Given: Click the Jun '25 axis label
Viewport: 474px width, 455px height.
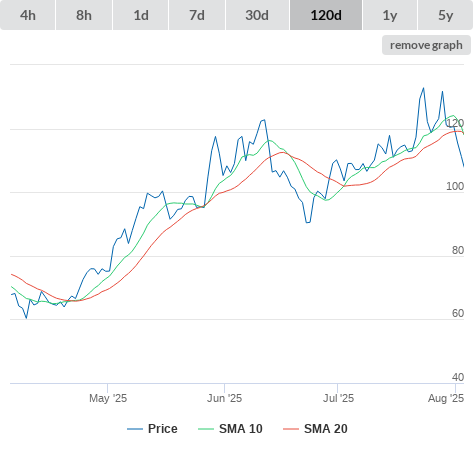Looking at the screenshot, I should pyautogui.click(x=224, y=398).
